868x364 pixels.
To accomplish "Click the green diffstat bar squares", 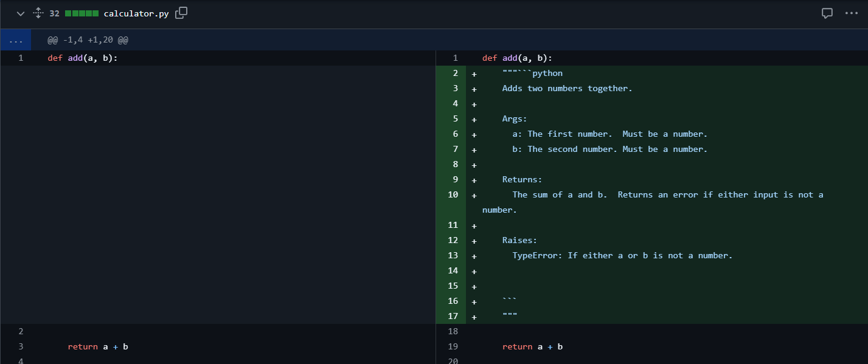I will click(x=82, y=13).
